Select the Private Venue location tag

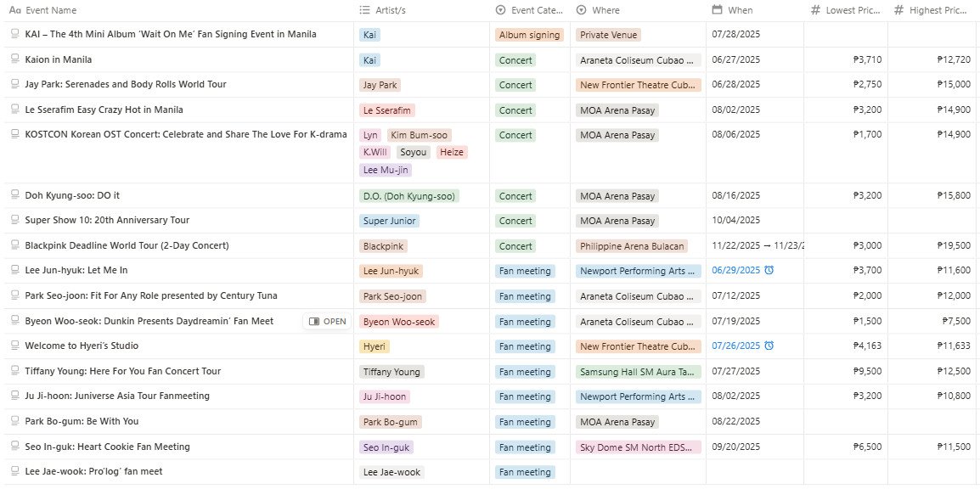[x=608, y=35]
